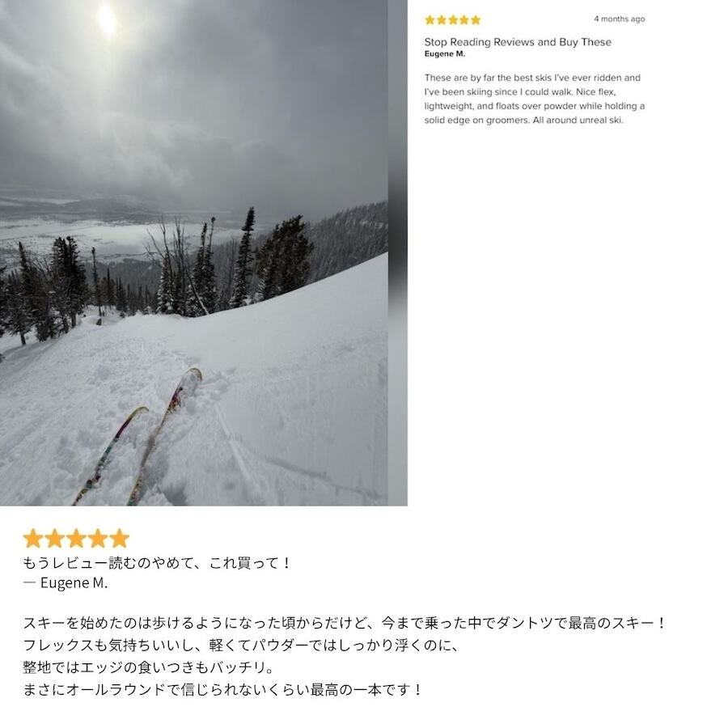Image resolution: width=728 pixels, height=728 pixels.
Task: Click the '— Eugene M.' attribution line
Action: click(x=66, y=582)
